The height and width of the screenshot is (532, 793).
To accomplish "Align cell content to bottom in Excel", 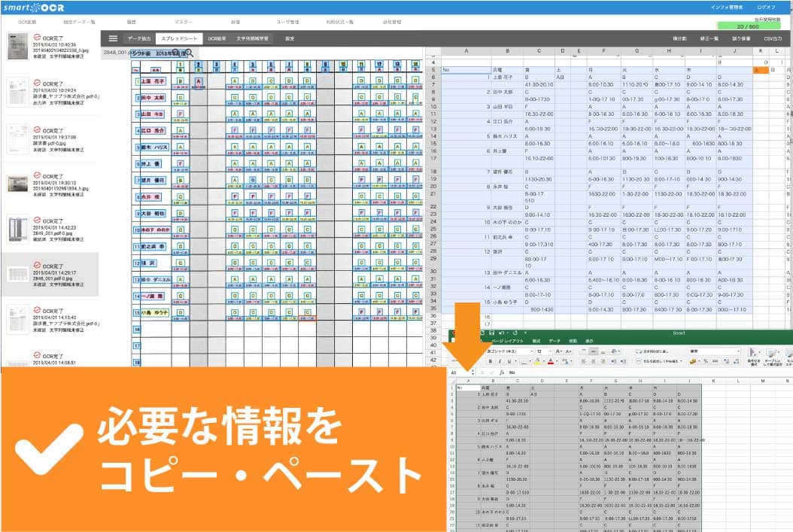I will point(603,351).
